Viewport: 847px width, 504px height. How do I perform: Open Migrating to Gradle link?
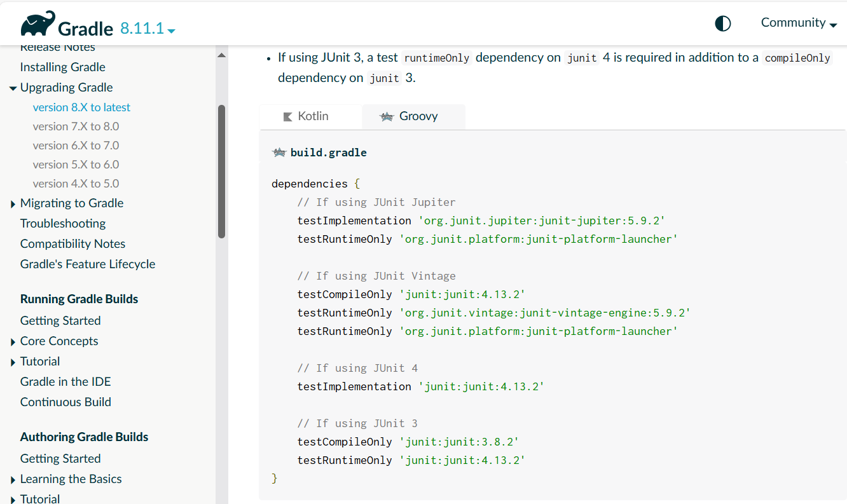click(72, 203)
